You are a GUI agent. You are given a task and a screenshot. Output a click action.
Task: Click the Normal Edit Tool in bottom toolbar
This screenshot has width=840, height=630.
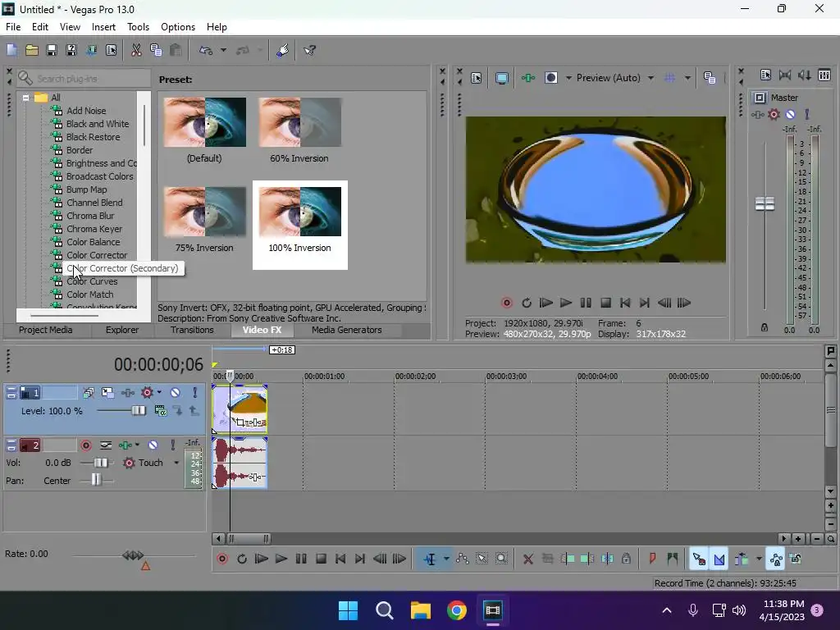coord(430,559)
